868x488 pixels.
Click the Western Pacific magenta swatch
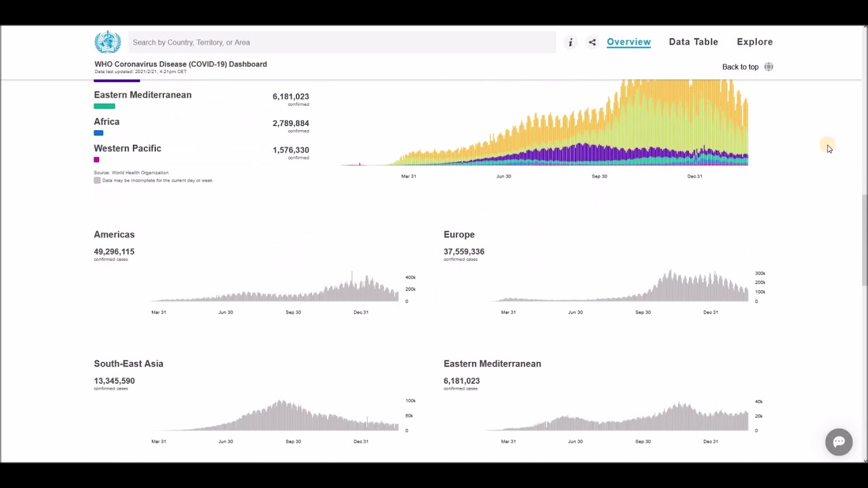click(x=96, y=160)
